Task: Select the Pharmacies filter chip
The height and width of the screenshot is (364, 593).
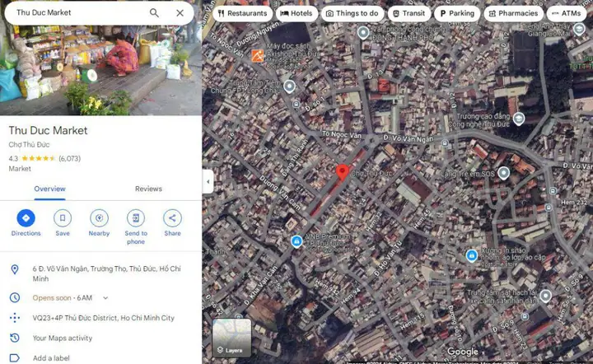Action: pos(513,13)
